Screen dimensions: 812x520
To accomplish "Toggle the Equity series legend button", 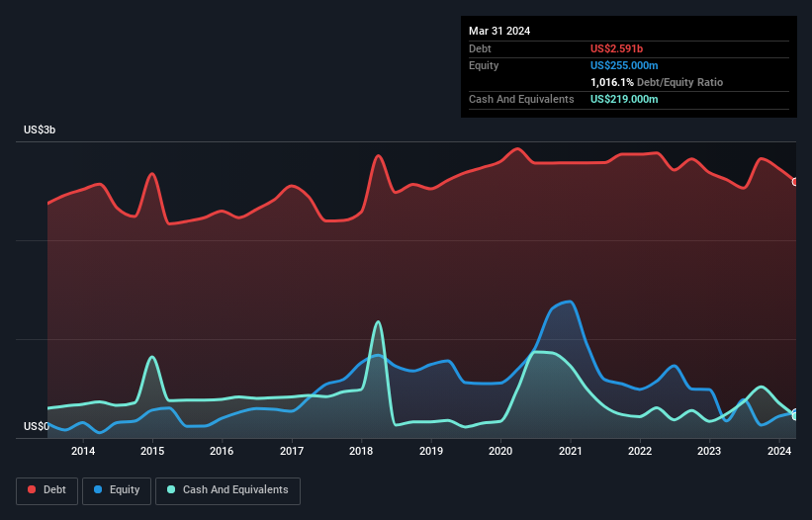I will (117, 490).
